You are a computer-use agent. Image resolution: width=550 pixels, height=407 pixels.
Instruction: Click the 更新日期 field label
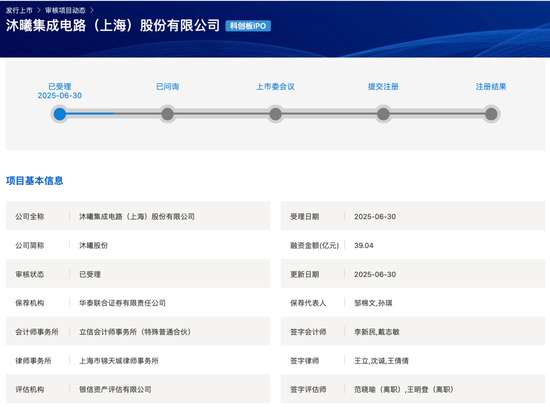(x=304, y=274)
